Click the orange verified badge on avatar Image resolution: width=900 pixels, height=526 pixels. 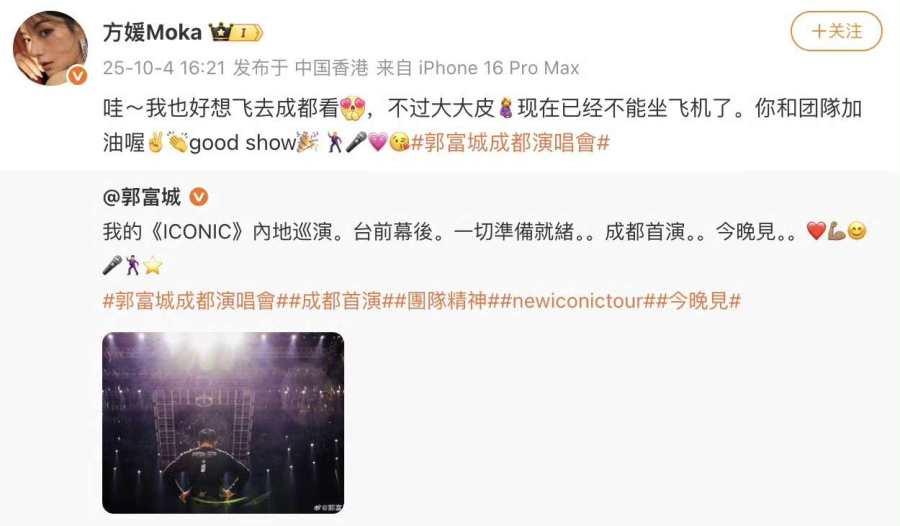pyautogui.click(x=77, y=75)
